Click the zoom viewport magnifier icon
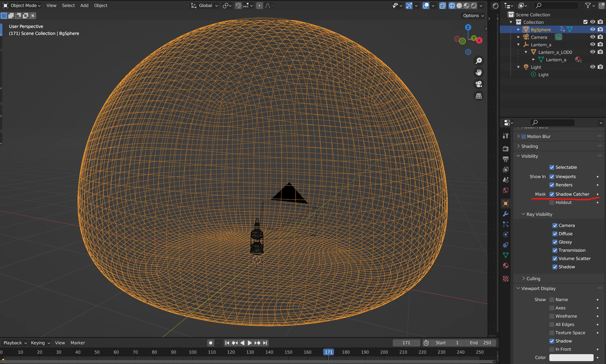This screenshot has height=364, width=606. pos(479,61)
